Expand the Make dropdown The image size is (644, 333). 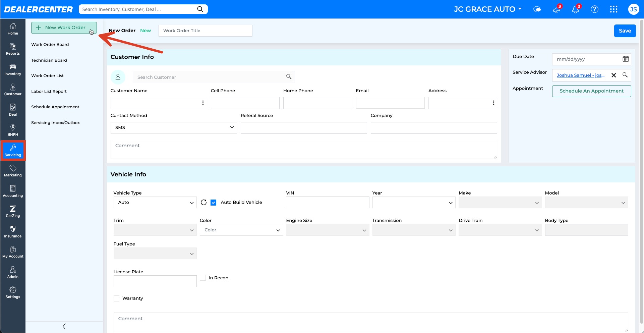(500, 203)
